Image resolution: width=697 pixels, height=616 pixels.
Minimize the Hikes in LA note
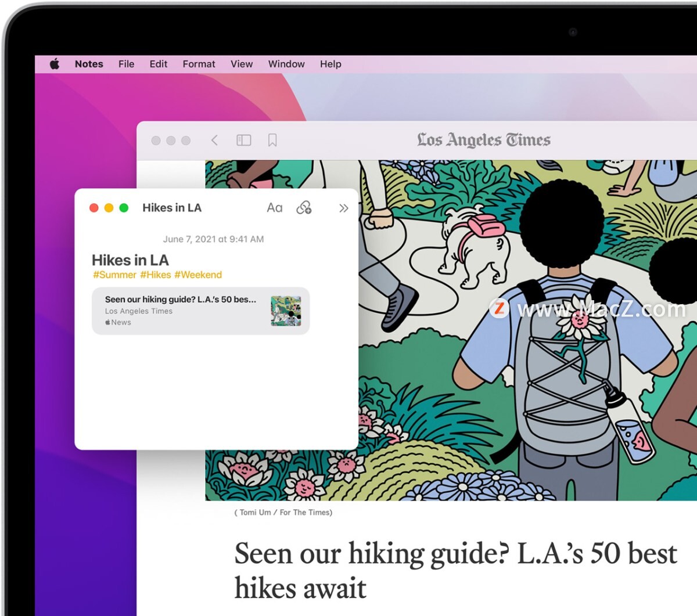(x=109, y=208)
